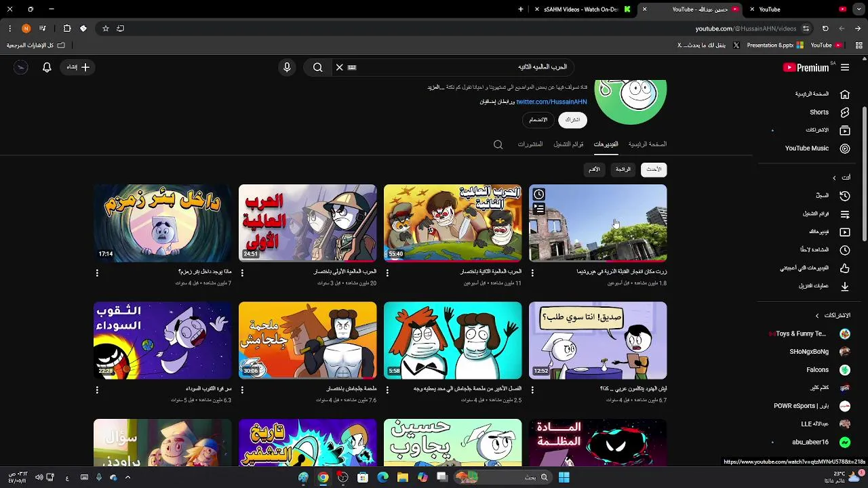Open options for Black Holes video
Image resolution: width=868 pixels, height=488 pixels.
click(97, 390)
